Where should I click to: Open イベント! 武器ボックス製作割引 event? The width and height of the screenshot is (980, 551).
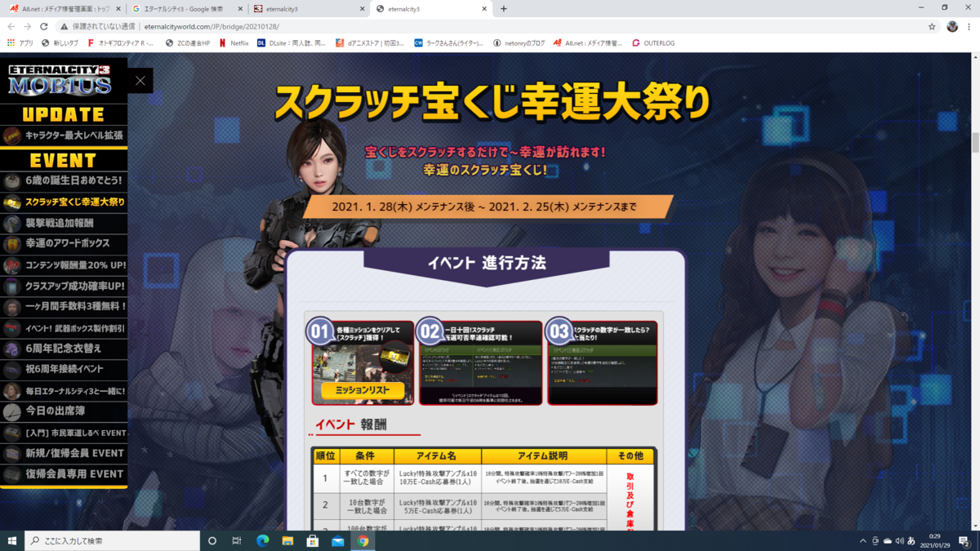click(64, 328)
